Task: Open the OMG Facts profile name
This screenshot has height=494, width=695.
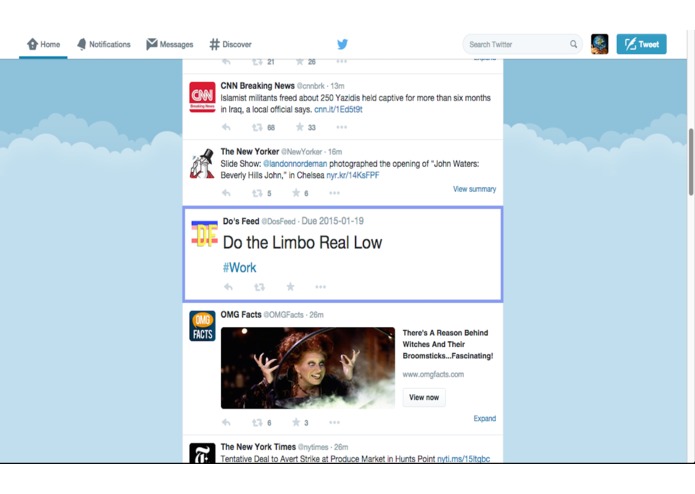Action: (x=241, y=315)
